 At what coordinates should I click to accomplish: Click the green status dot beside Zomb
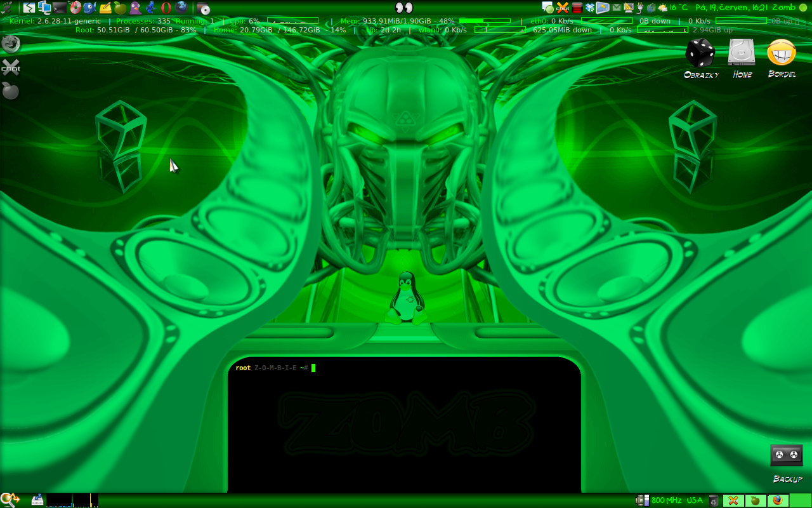click(802, 8)
